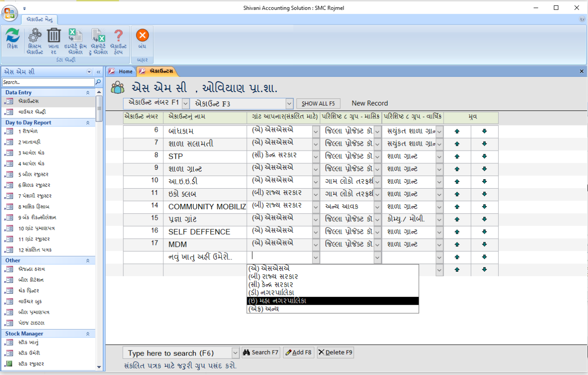Screen dimensions: 588x375
Task: Click inside the Type here to search field
Action: (x=174, y=352)
